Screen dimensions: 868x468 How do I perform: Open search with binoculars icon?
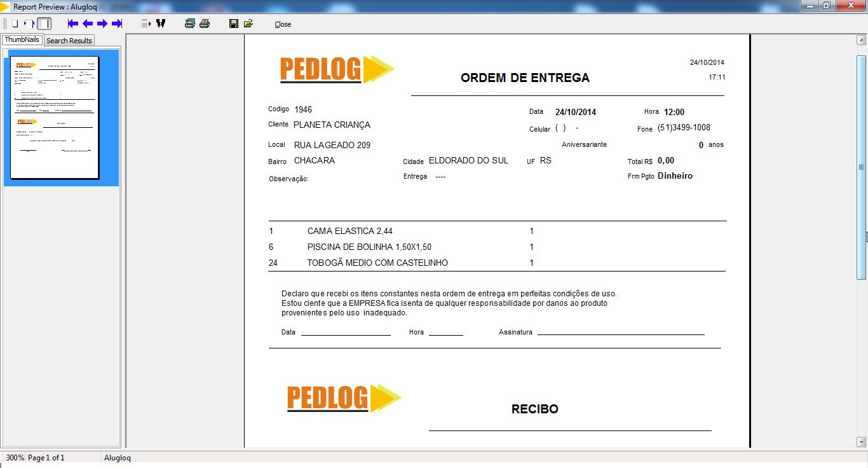[160, 24]
